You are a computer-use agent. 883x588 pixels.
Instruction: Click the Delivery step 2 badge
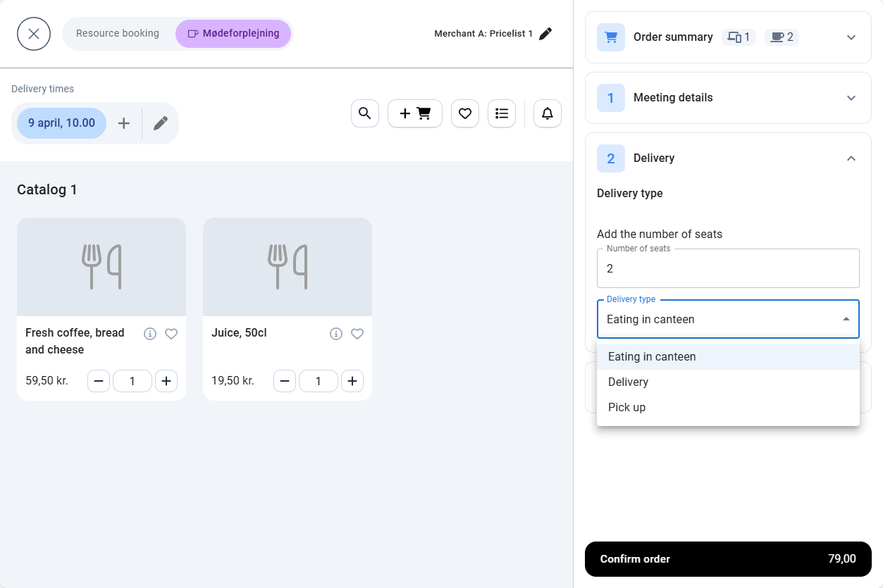[x=611, y=158]
